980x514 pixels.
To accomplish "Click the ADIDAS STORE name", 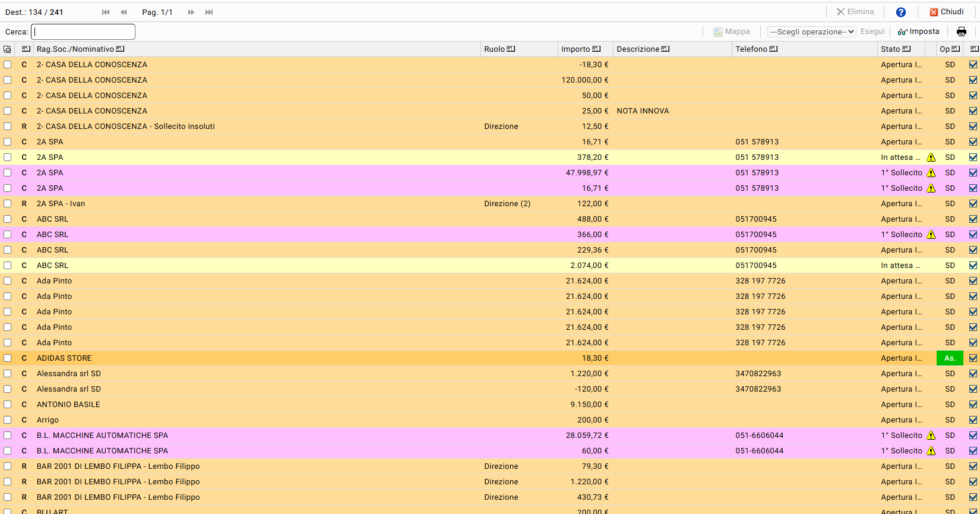I will [x=64, y=358].
